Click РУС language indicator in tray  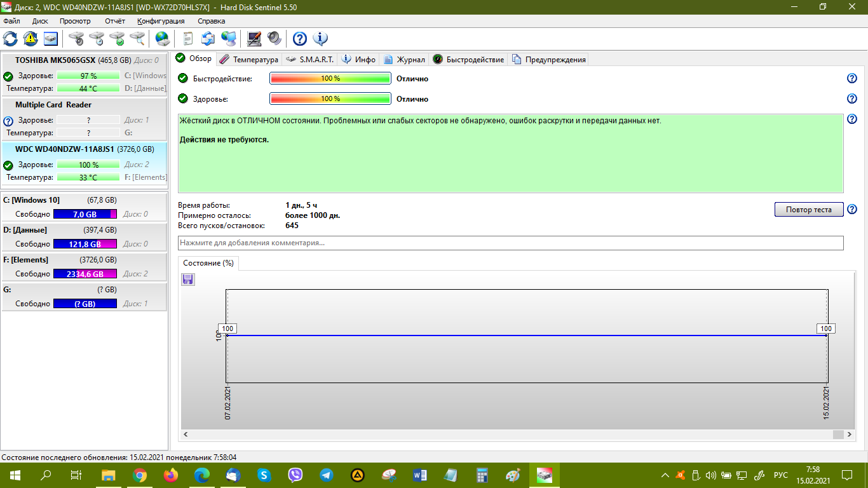coord(781,475)
